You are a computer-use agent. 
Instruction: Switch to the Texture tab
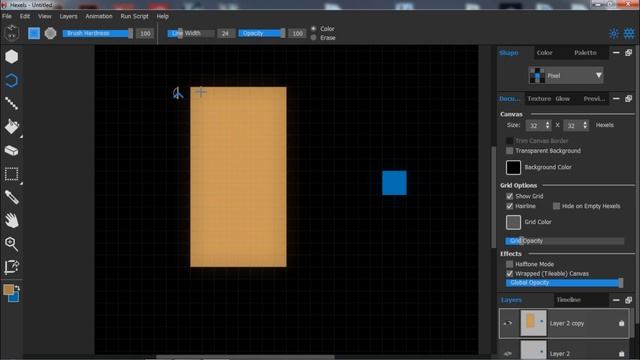539,98
